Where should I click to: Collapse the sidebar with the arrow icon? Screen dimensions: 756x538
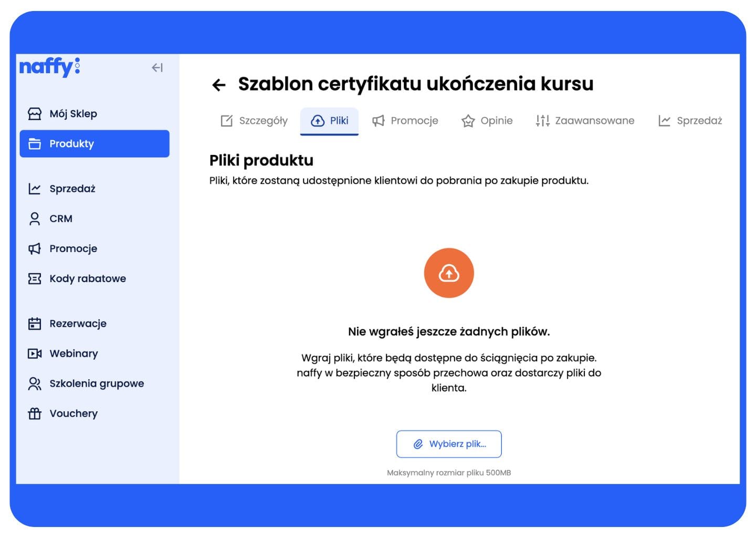tap(157, 67)
